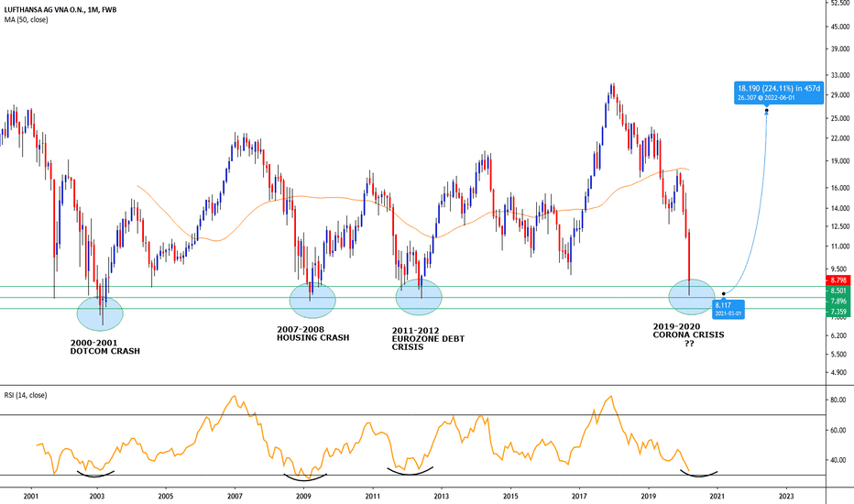Select the RSI (14, close) indicator label
The image size is (854, 504).
click(26, 395)
